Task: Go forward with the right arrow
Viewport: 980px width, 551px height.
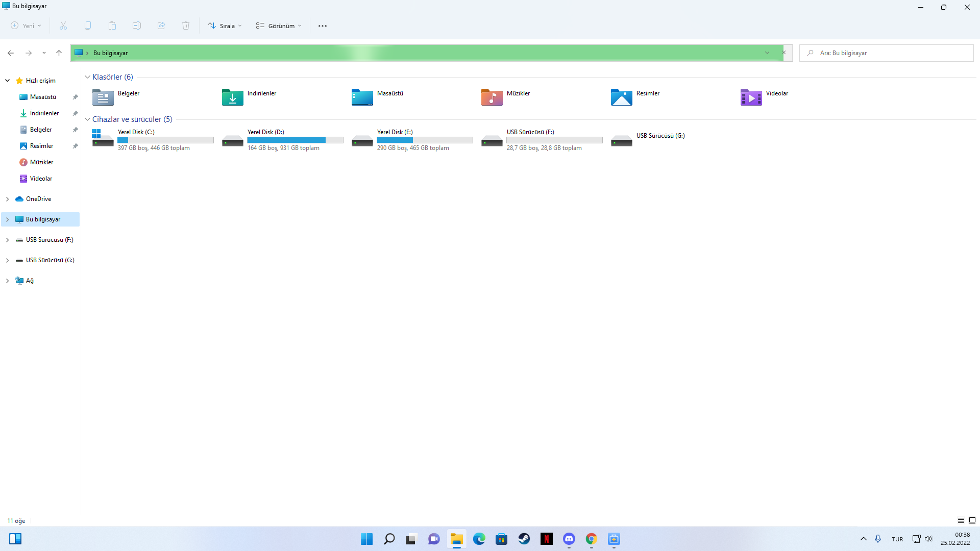Action: pos(29,53)
